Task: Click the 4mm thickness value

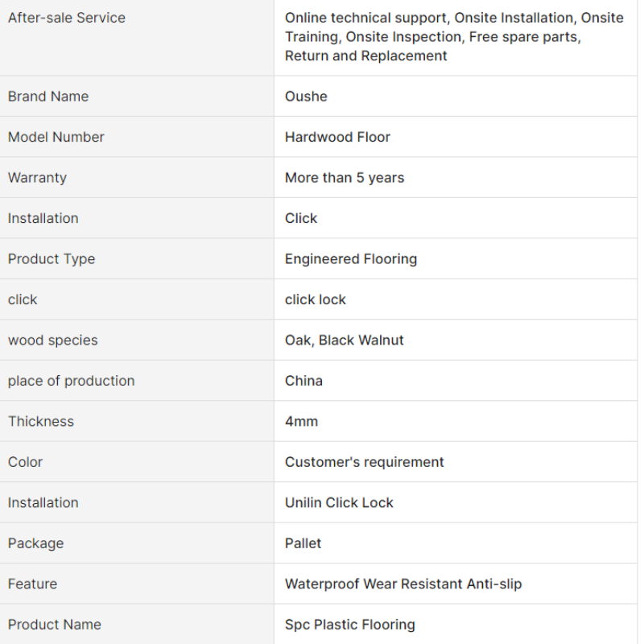Action: (301, 422)
